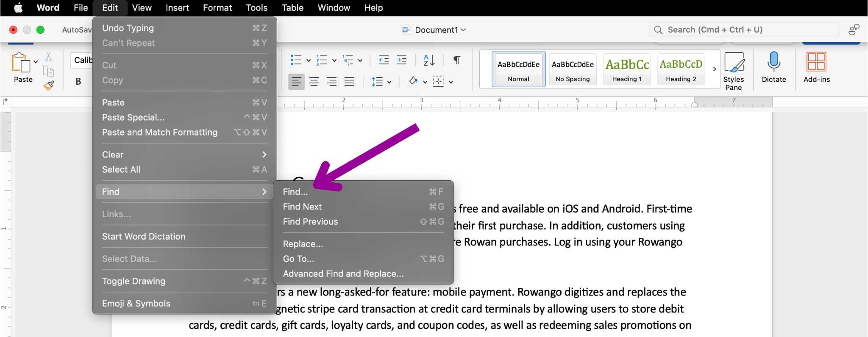Choose Find... in the submenu
Viewport: 868px width, 337px height.
(364, 192)
